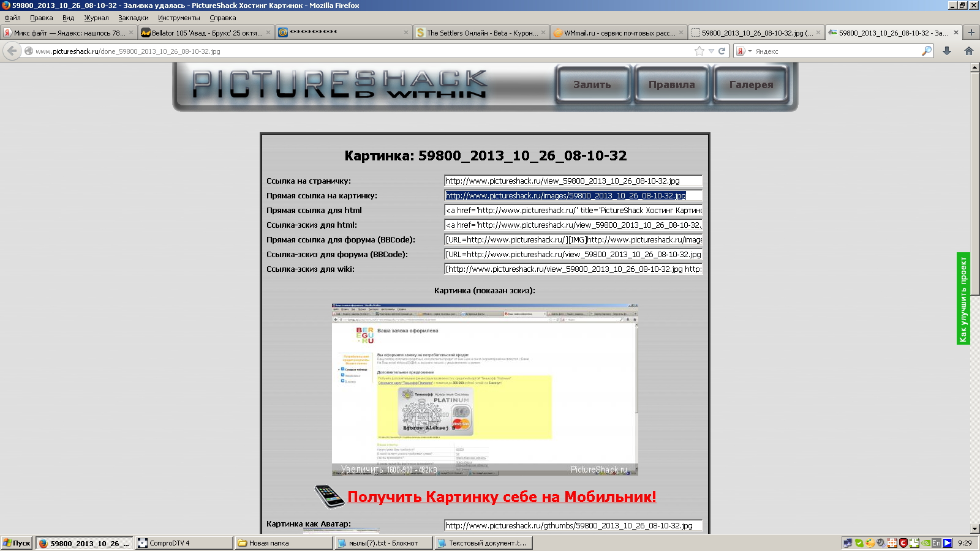The height and width of the screenshot is (551, 980).
Task: Click the Галерея button
Action: click(x=751, y=84)
